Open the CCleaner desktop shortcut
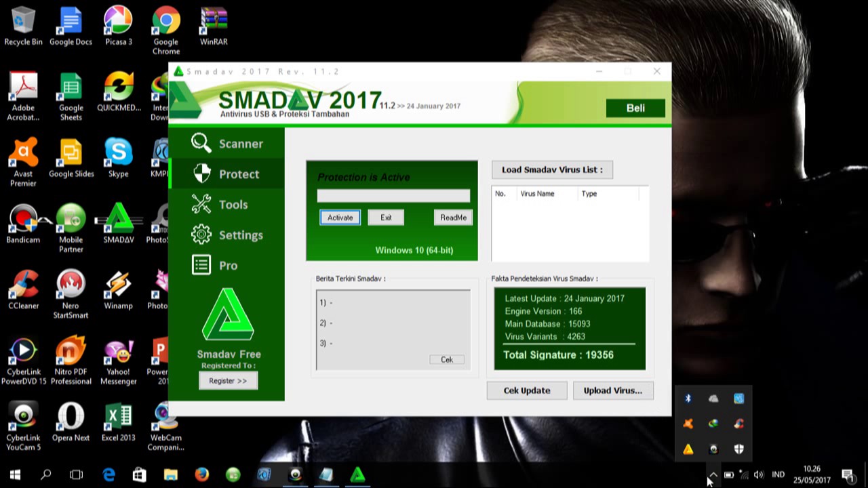This screenshot has height=488, width=868. [x=23, y=290]
